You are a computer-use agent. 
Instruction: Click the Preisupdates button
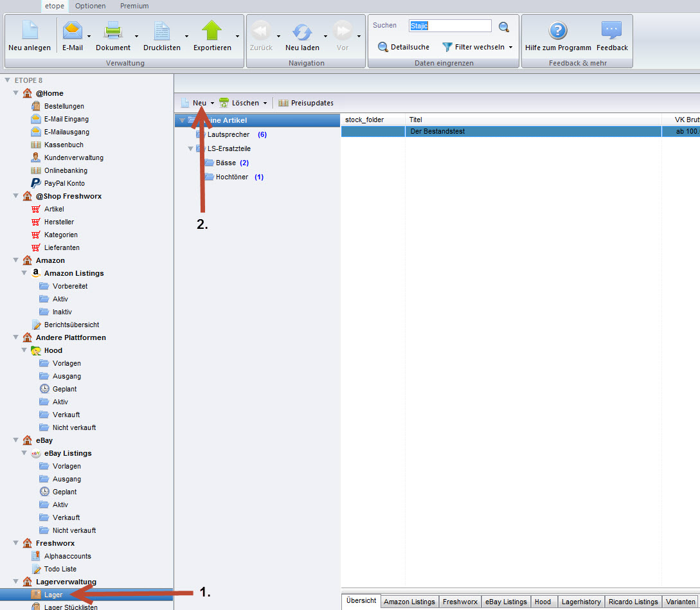(x=306, y=103)
